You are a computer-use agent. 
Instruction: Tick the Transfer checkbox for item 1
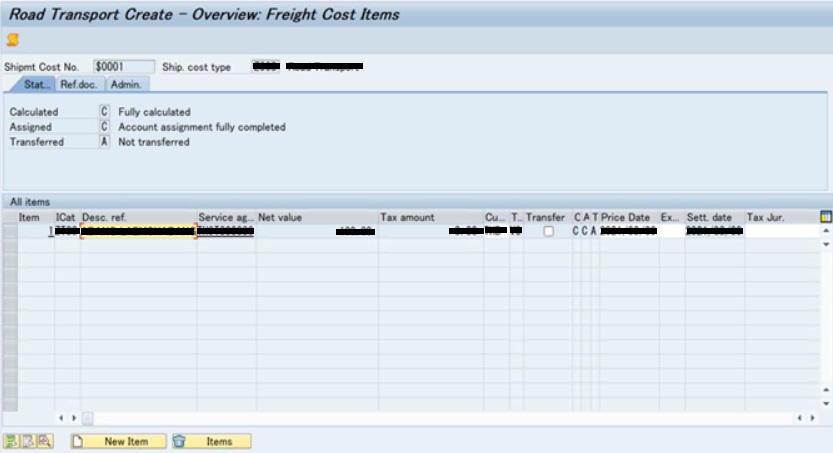click(548, 231)
